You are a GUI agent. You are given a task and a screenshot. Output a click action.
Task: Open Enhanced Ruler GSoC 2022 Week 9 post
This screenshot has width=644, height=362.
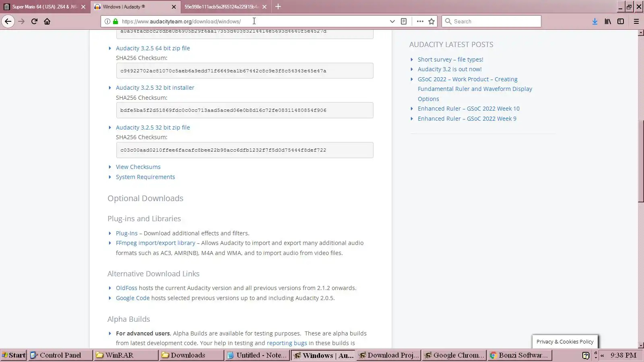click(467, 119)
